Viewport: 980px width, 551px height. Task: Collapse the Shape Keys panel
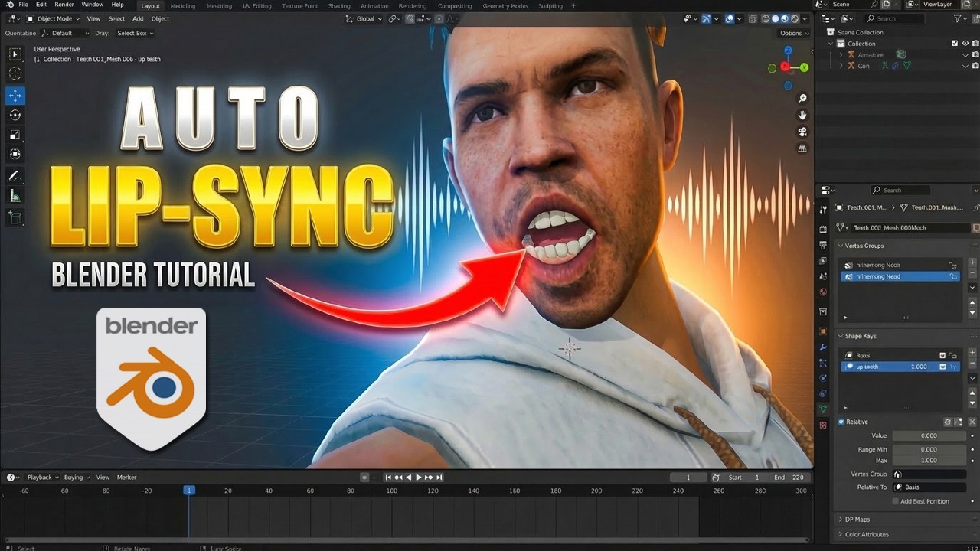pos(841,336)
